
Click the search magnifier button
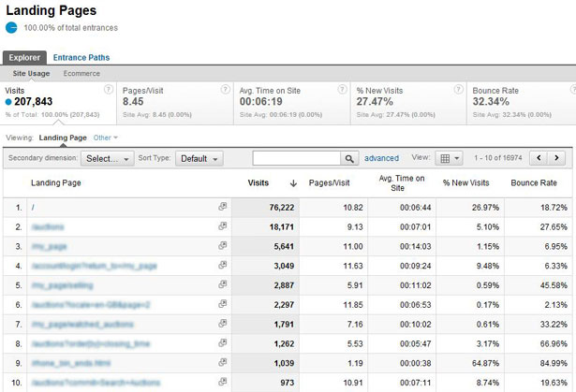click(349, 158)
